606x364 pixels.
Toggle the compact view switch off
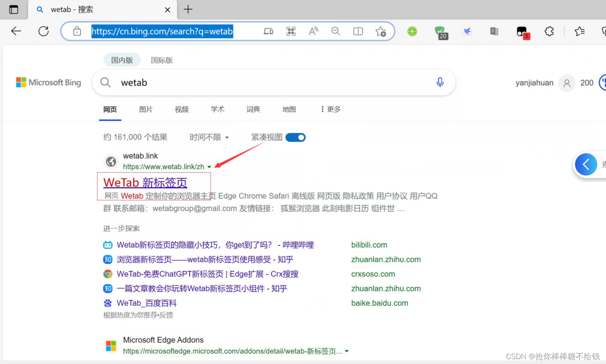point(296,138)
